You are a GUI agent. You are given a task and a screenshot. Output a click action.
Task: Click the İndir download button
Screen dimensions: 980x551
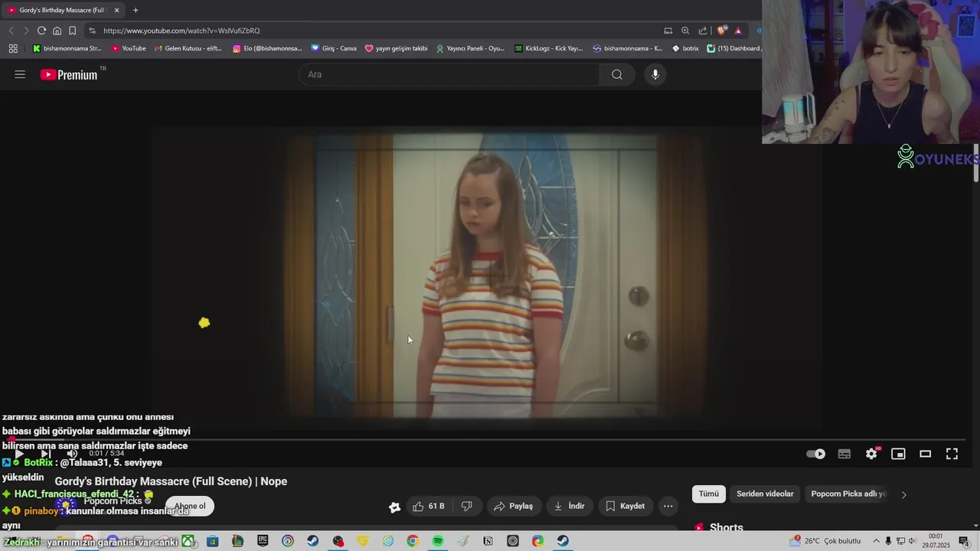tap(570, 506)
